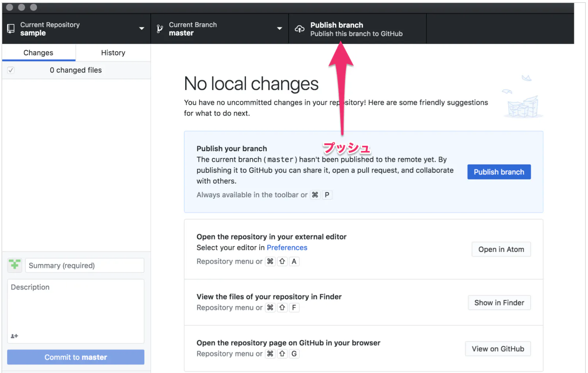Click the F shortcut key under Finder option
Screen dimensions: 588x373
(294, 308)
